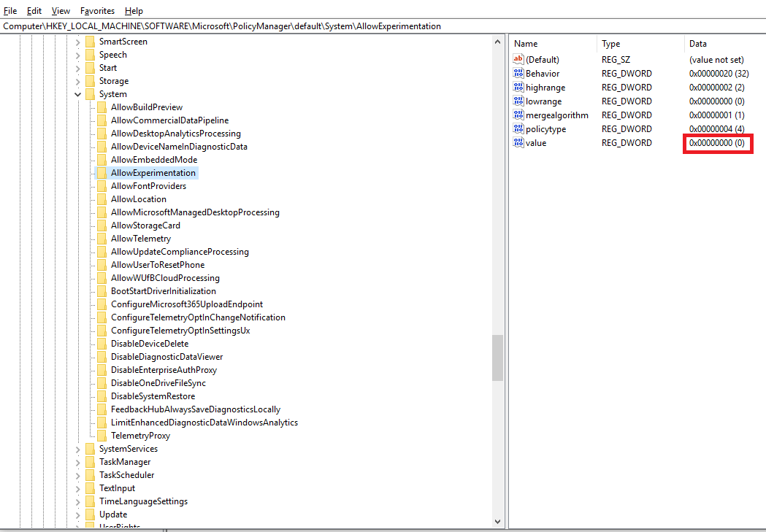Click the SmartScreen folder icon

90,42
